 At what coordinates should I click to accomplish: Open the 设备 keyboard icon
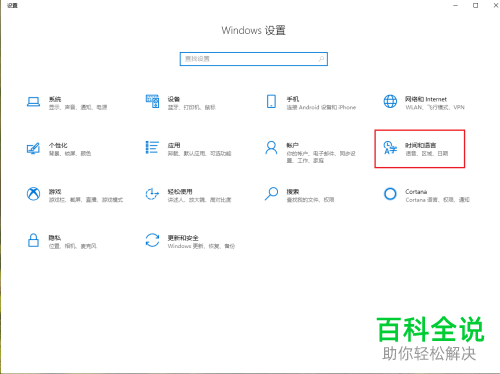152,101
